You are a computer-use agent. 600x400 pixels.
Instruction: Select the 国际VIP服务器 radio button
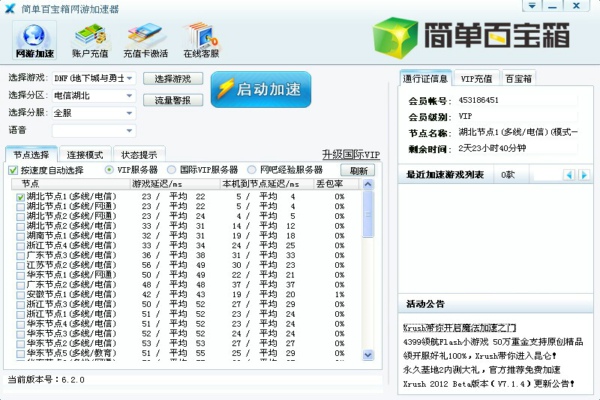pos(171,170)
